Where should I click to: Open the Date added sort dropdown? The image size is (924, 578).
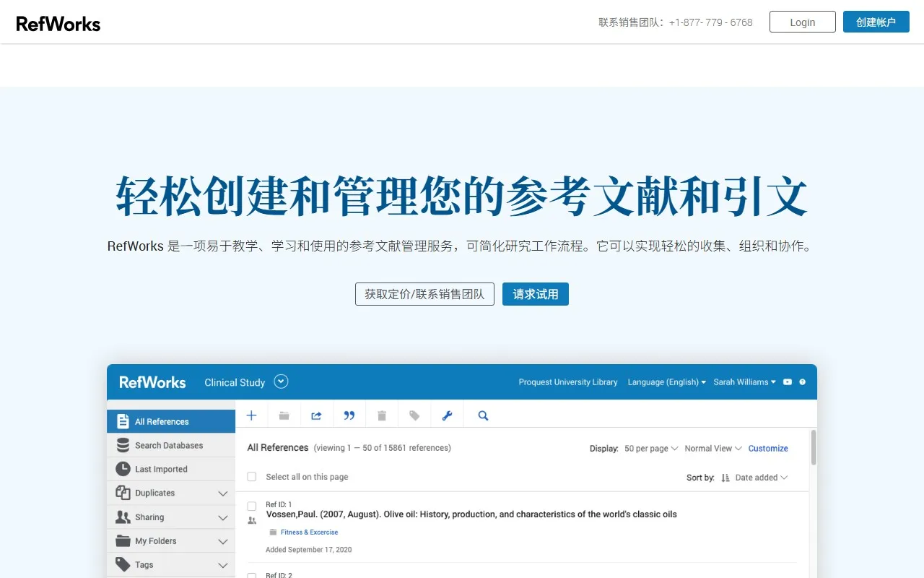761,478
